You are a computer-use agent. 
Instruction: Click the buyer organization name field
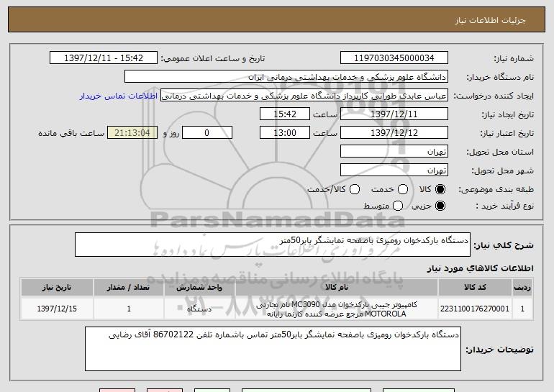[x=286, y=77]
